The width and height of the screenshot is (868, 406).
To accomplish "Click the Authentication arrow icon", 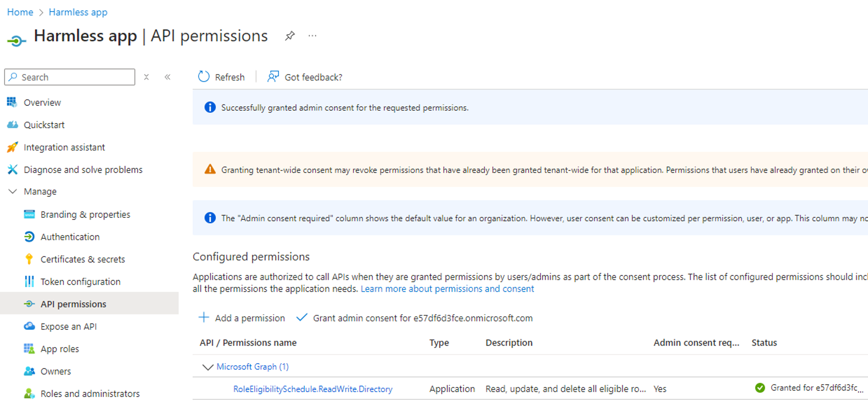I will coord(29,237).
